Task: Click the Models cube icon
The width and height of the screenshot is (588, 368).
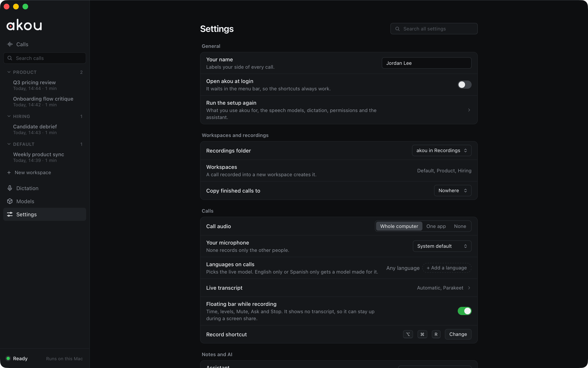Action: click(x=10, y=201)
